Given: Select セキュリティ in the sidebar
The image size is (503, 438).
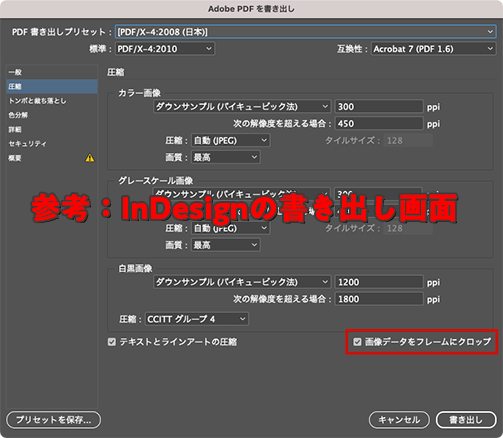Looking at the screenshot, I should click(52, 144).
